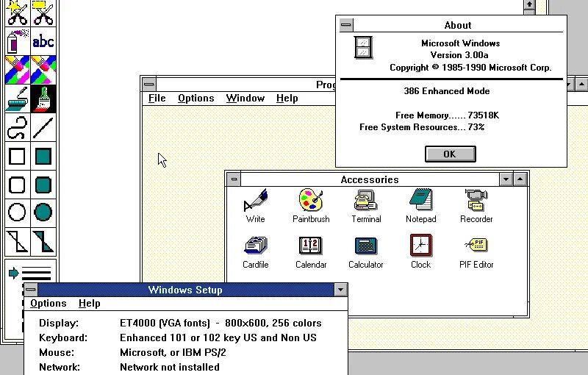The image size is (588, 375).
Task: Select the Calculator icon
Action: tap(366, 251)
